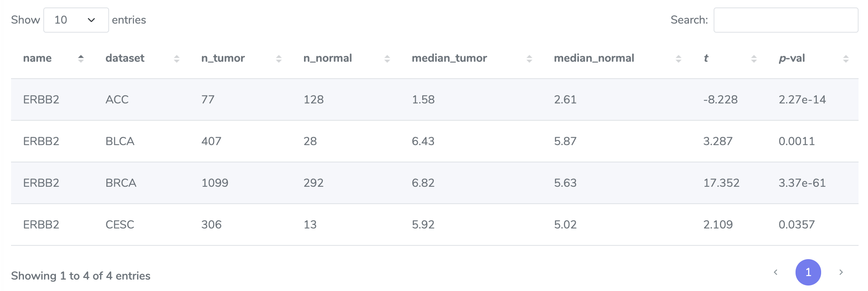Click the next page chevron

click(841, 272)
